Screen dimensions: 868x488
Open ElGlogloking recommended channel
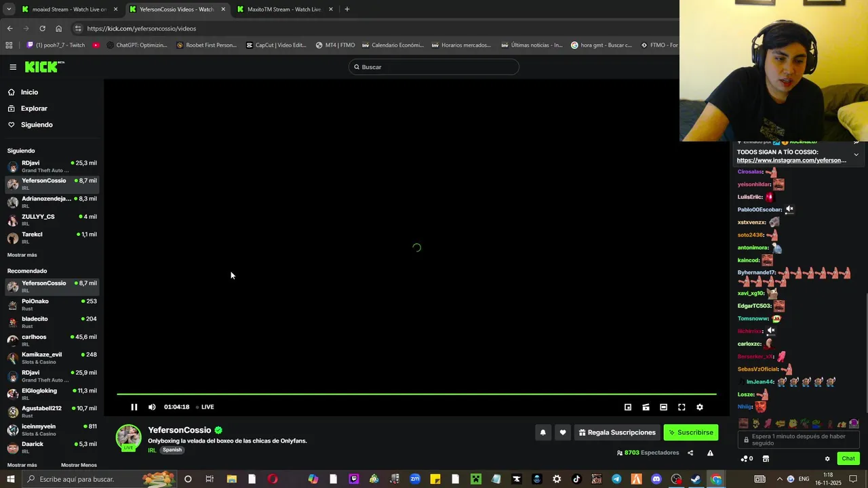52,394
